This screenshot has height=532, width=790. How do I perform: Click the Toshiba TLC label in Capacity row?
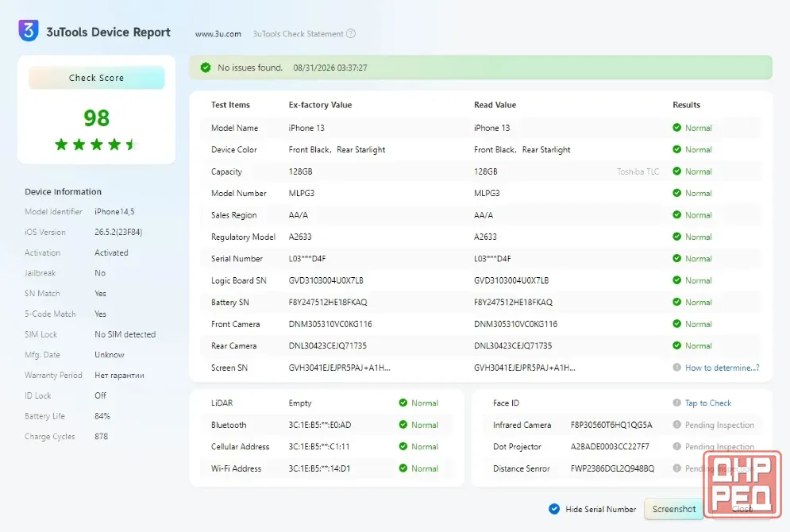pos(638,172)
